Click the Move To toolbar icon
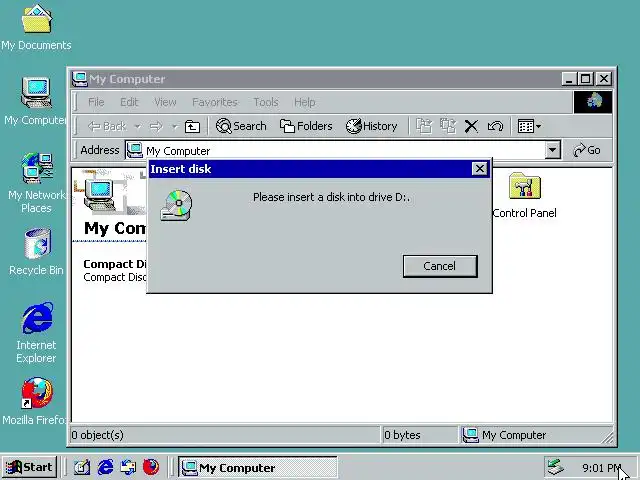640x480 pixels. 424,127
